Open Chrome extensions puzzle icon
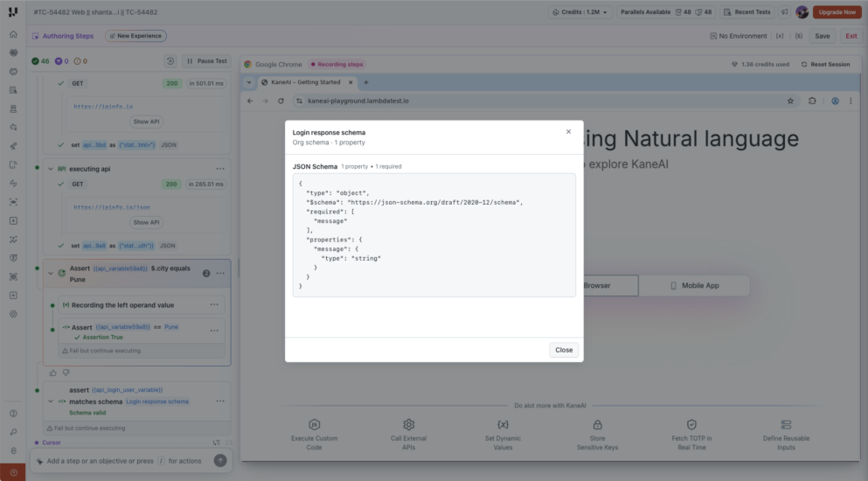Image resolution: width=868 pixels, height=481 pixels. pyautogui.click(x=812, y=101)
